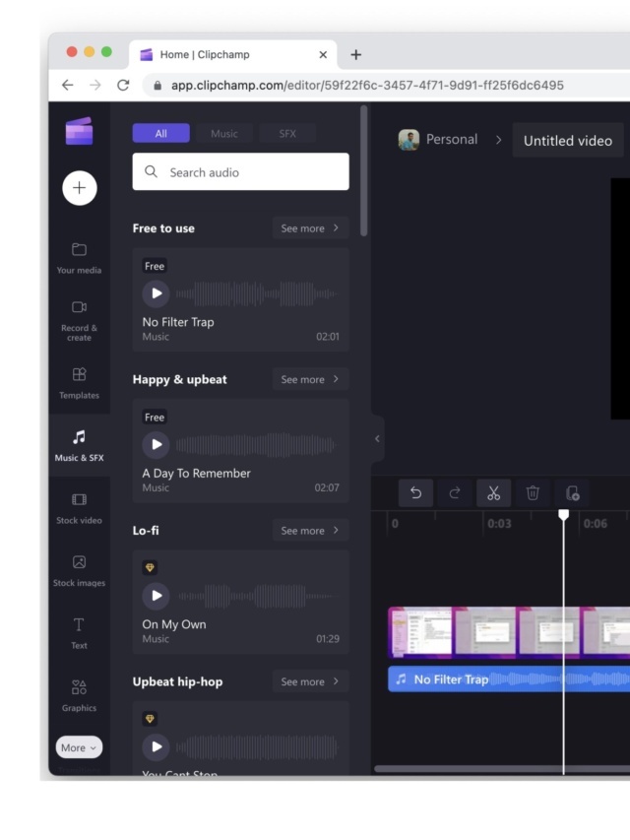Click the Untitled video title field

568,141
